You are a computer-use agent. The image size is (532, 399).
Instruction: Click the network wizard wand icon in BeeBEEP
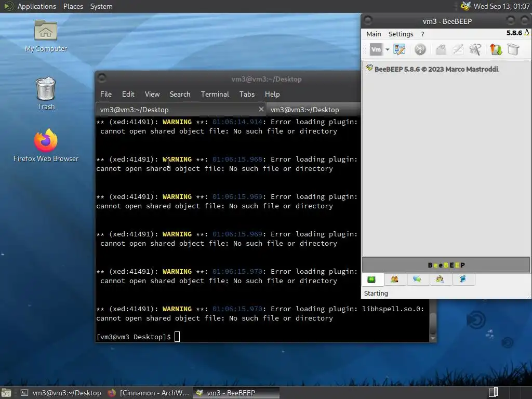(x=475, y=49)
